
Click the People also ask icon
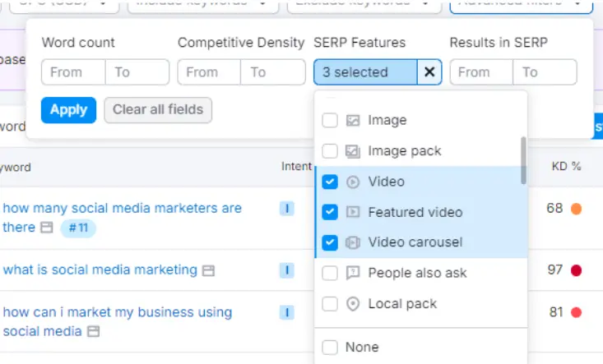coord(353,273)
